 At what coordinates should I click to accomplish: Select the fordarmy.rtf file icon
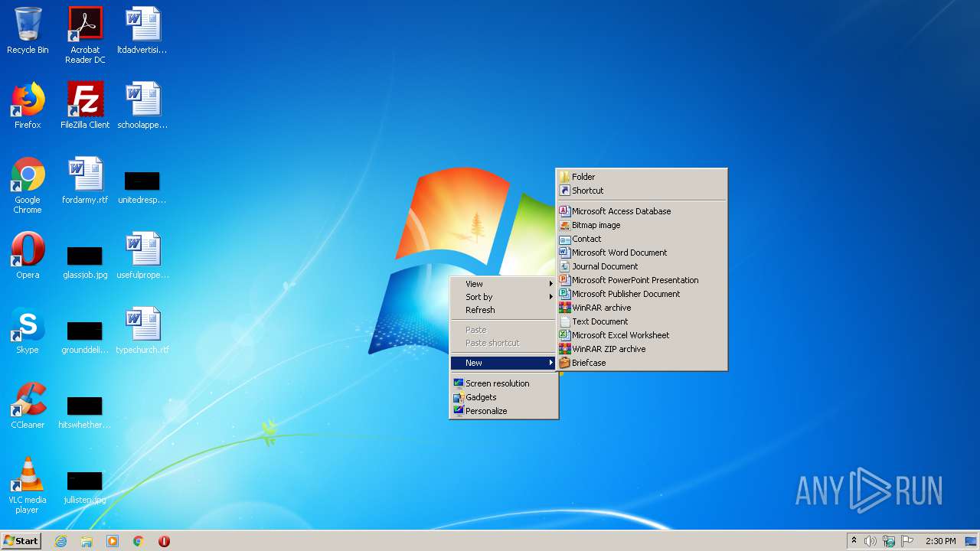pos(85,181)
